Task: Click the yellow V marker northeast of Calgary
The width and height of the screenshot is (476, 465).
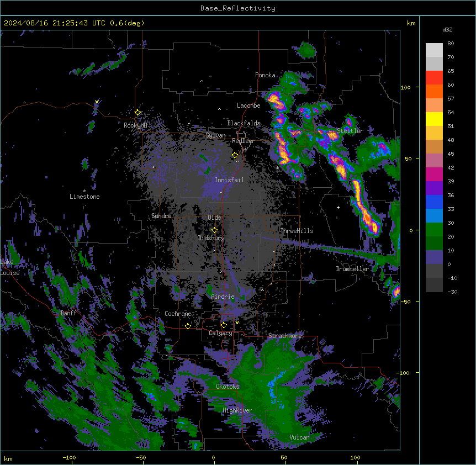Action: pos(237,323)
